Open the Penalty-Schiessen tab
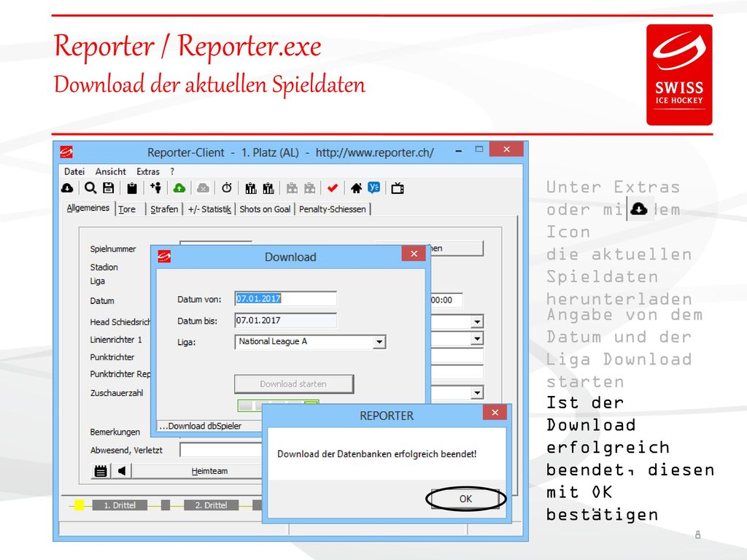Viewport: 747px width, 560px height. [333, 209]
